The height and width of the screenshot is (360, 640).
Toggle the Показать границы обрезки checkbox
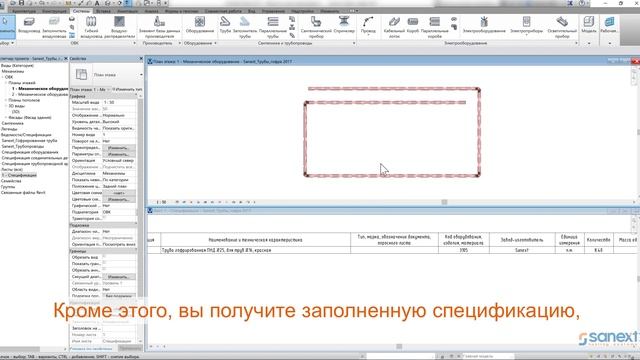pos(104,263)
